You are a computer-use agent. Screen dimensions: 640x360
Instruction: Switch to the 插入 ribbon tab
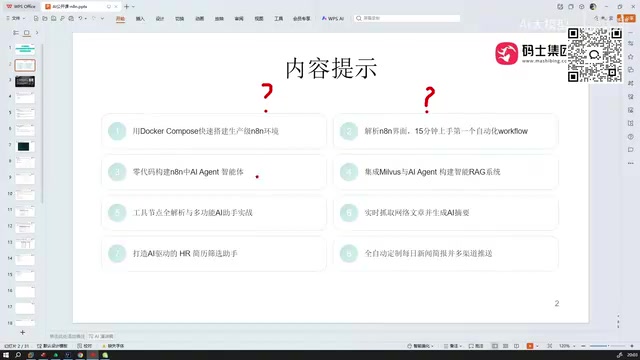click(x=140, y=19)
